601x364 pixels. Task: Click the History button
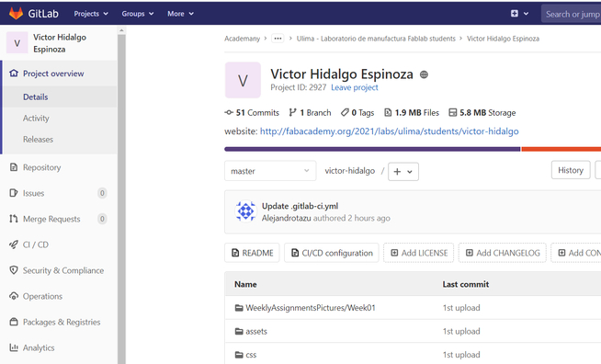pos(571,170)
